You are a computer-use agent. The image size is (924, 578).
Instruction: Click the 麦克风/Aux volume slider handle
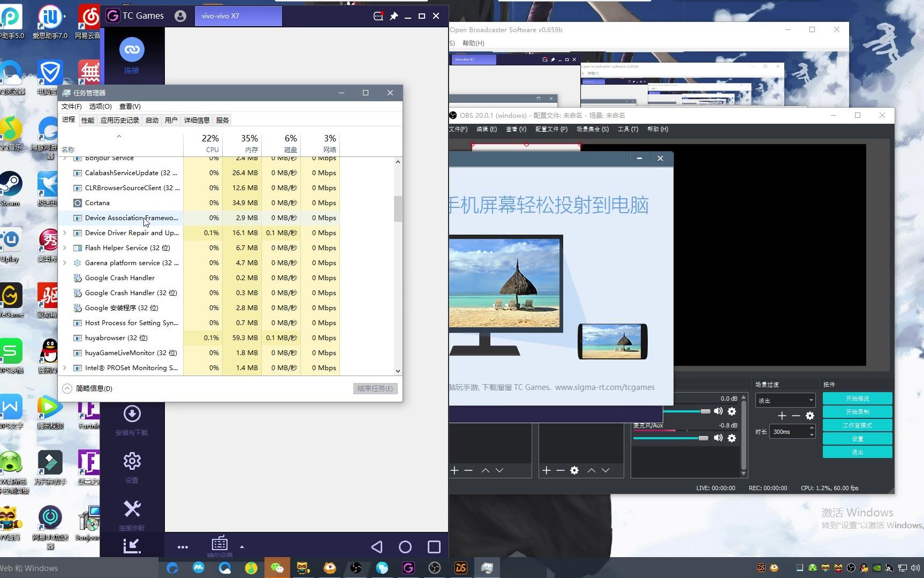click(x=703, y=438)
